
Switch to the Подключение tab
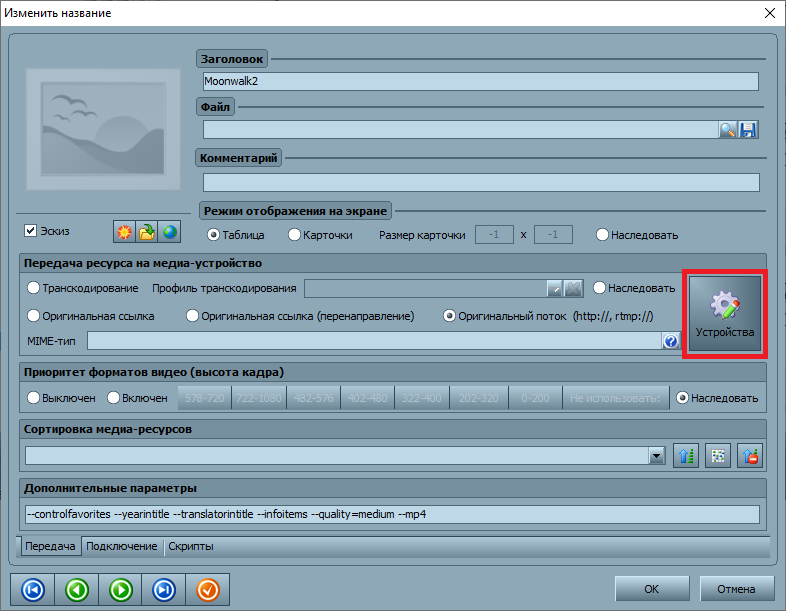(x=121, y=547)
